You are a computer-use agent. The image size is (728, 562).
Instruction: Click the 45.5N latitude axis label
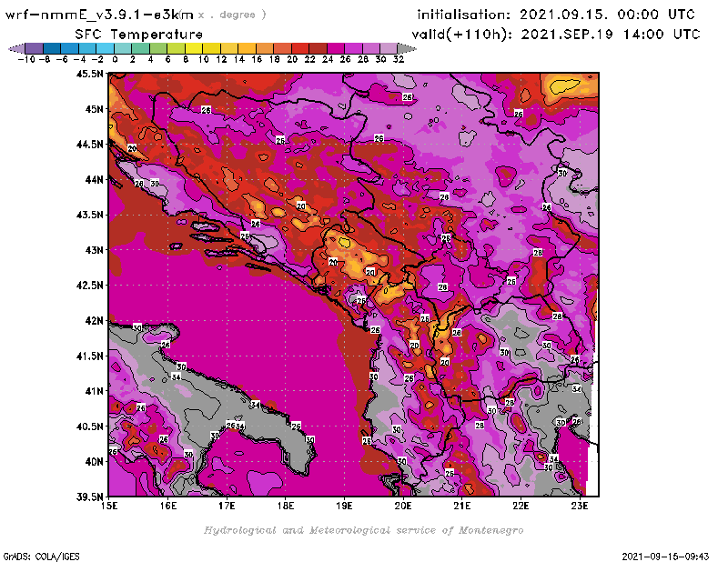pyautogui.click(x=90, y=74)
